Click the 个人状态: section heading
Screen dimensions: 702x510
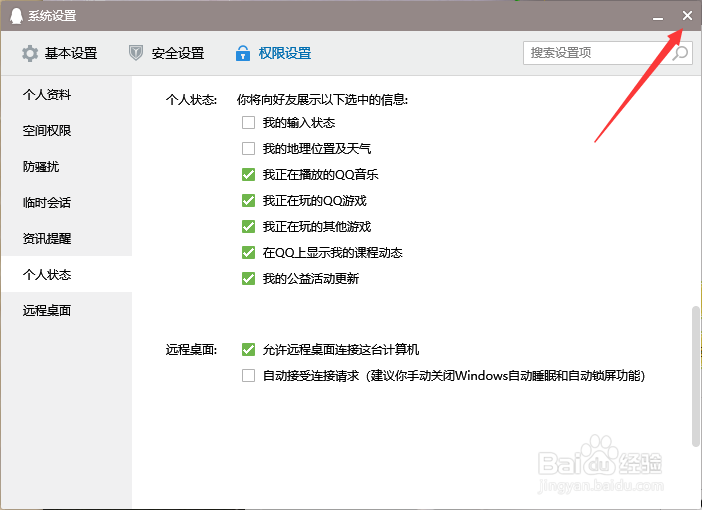tap(191, 99)
